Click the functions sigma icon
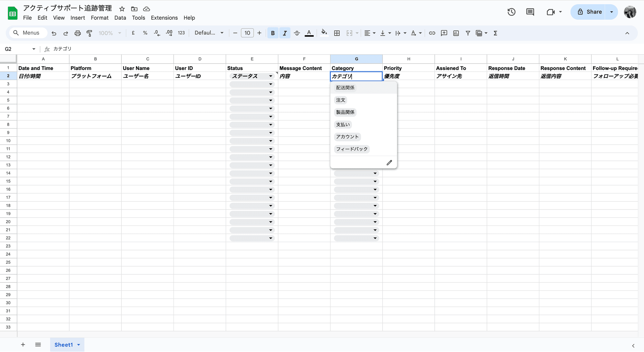The image size is (644, 352). pyautogui.click(x=496, y=33)
